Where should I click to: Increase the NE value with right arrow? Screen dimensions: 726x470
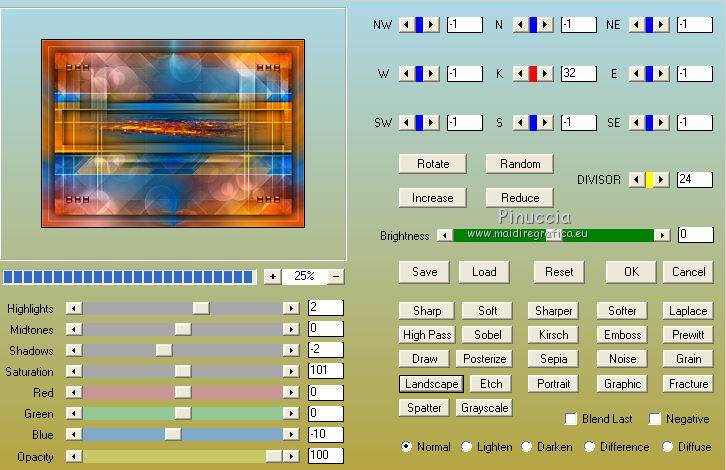661,25
